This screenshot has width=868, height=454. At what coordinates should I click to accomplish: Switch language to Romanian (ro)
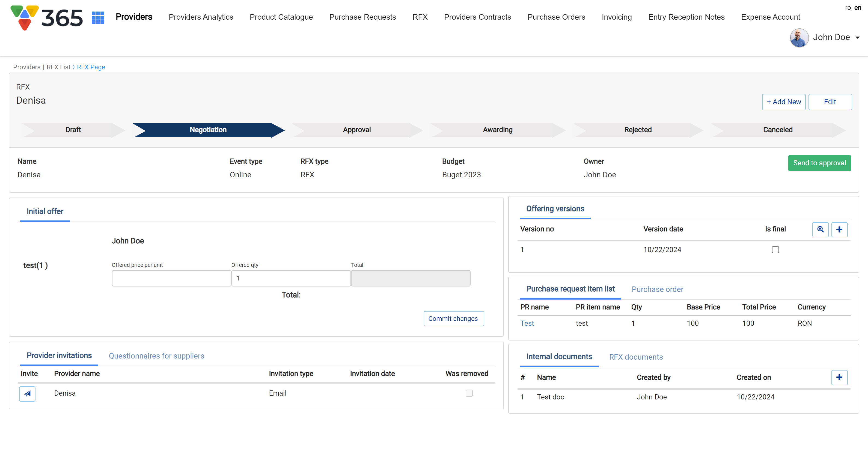pyautogui.click(x=848, y=8)
